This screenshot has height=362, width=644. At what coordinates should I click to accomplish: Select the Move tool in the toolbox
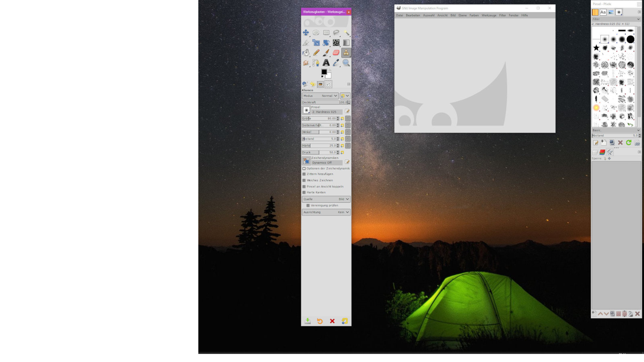click(306, 33)
